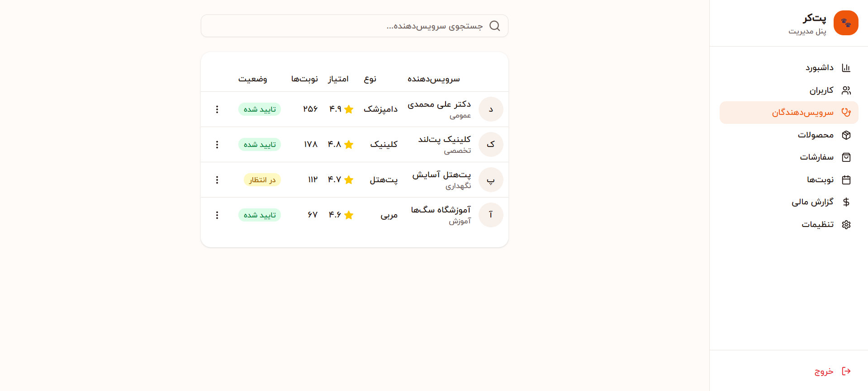Open the three-dot menu for دکتر علی محمدی
Image resolution: width=868 pixels, height=391 pixels.
pos(217,109)
